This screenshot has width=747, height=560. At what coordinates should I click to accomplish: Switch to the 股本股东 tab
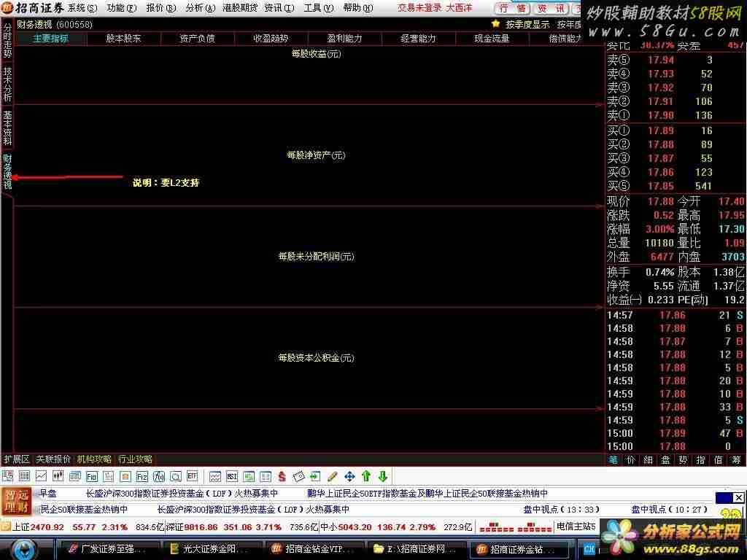click(x=124, y=39)
